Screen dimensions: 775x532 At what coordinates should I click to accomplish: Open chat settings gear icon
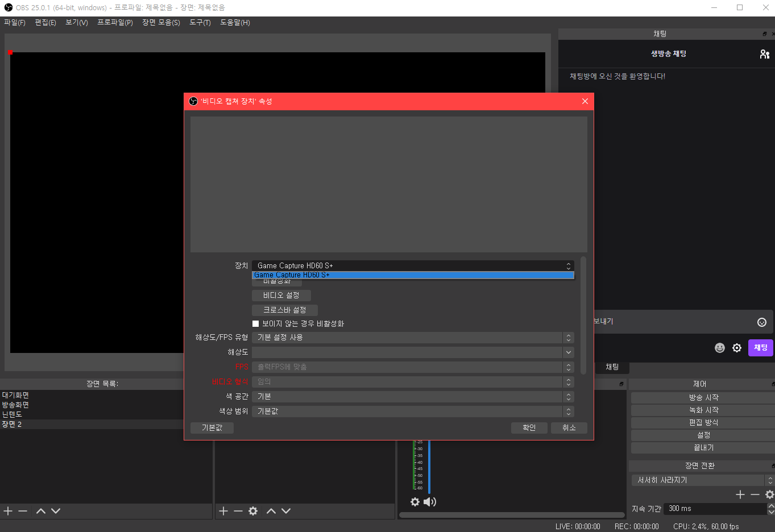coord(737,348)
